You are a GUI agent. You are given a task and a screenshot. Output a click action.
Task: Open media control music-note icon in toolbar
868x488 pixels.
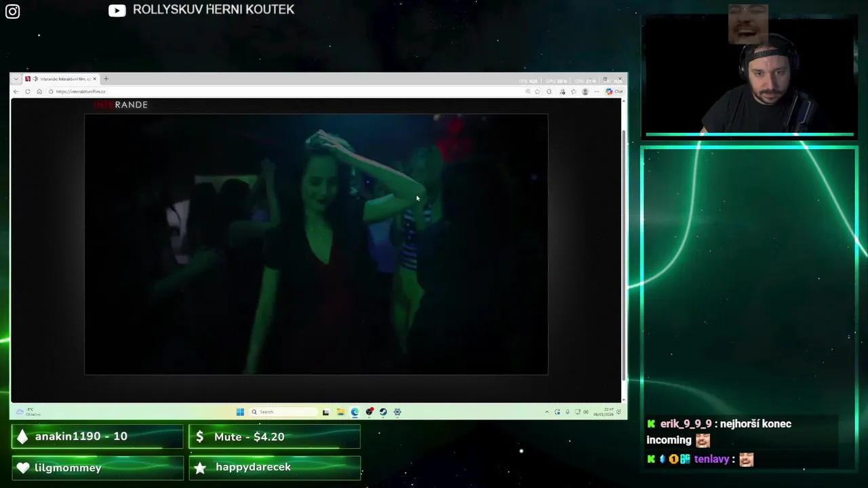pos(562,91)
